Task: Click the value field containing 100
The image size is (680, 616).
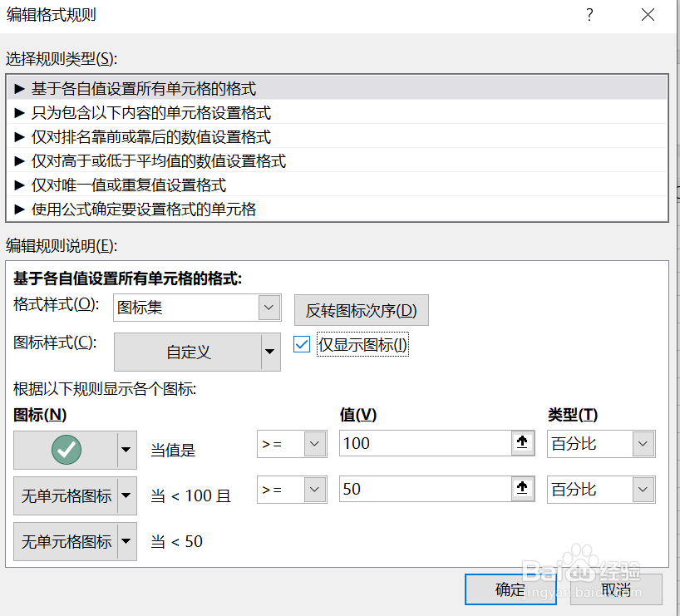Action: [x=426, y=443]
